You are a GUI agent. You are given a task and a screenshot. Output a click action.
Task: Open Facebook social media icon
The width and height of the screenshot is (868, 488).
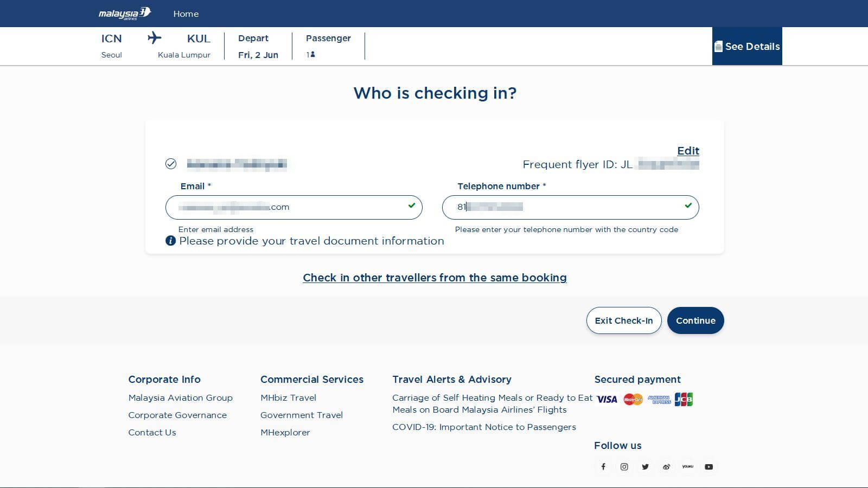(x=603, y=467)
